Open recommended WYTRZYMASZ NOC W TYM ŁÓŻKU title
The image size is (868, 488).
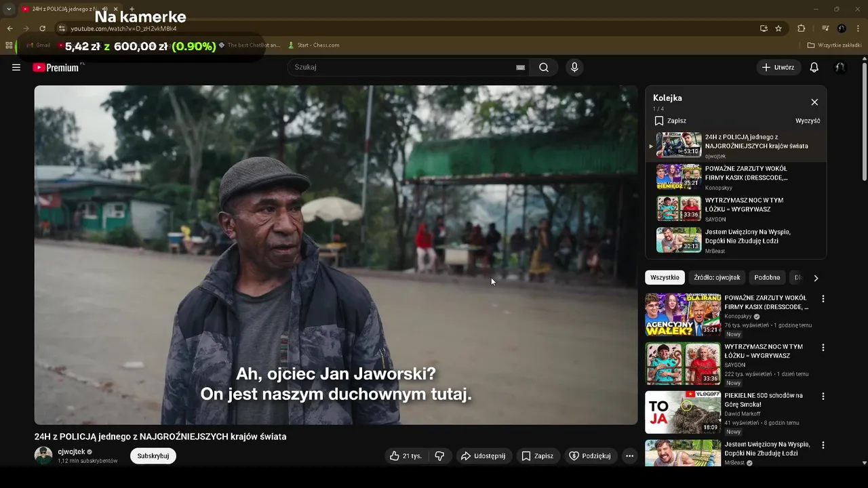tap(763, 351)
